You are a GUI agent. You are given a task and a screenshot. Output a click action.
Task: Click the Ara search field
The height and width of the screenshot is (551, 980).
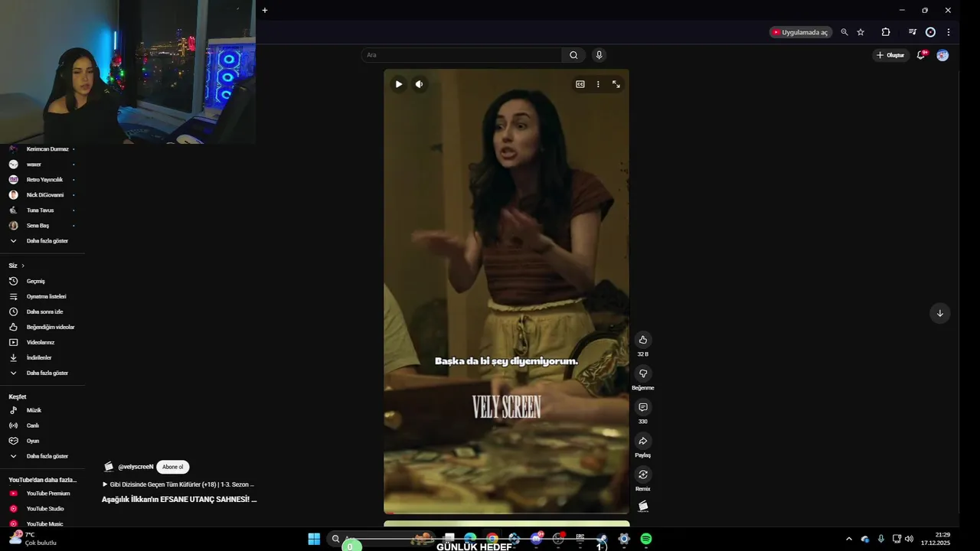click(462, 55)
